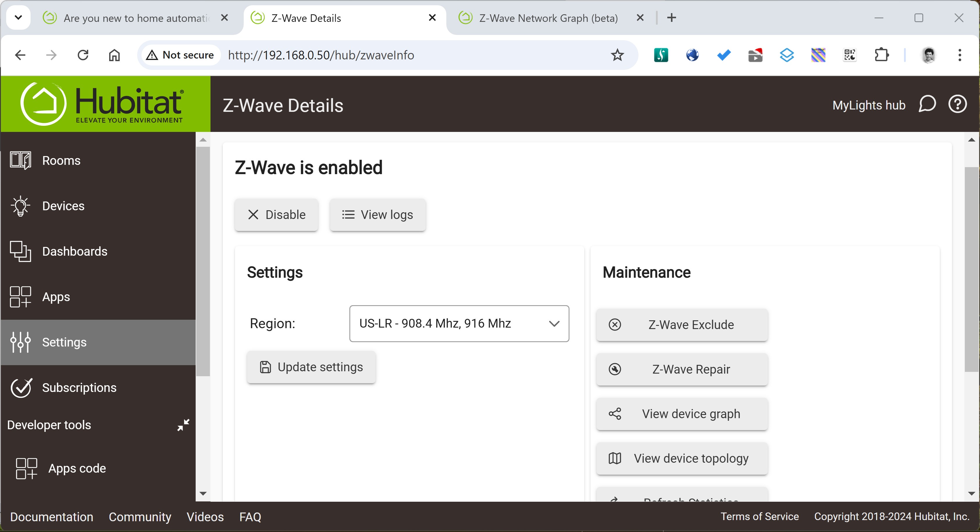Screen dimensions: 980x532
Task: Go back to the previous page
Action: 20,55
